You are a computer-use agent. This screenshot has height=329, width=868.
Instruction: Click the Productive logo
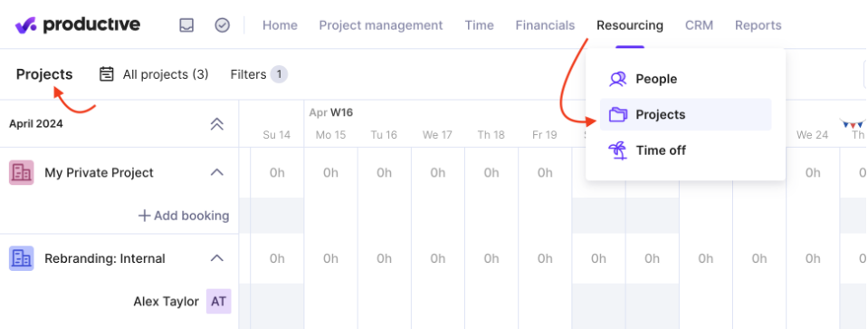coord(78,25)
